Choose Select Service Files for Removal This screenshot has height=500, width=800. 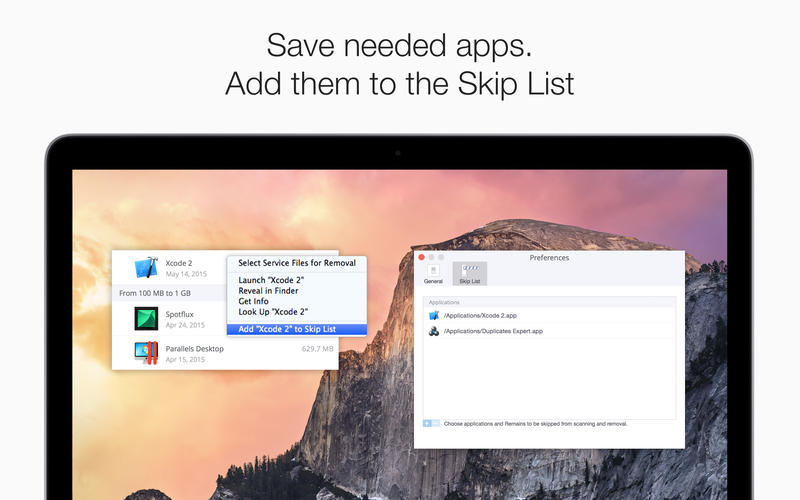click(x=297, y=263)
